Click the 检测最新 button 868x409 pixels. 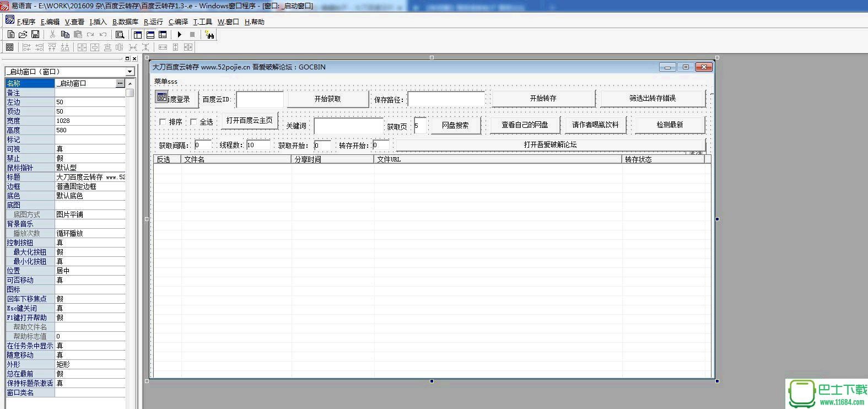[670, 125]
